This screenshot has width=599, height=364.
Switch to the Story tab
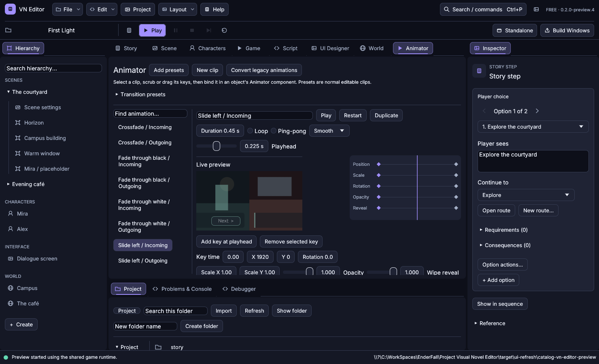[126, 48]
